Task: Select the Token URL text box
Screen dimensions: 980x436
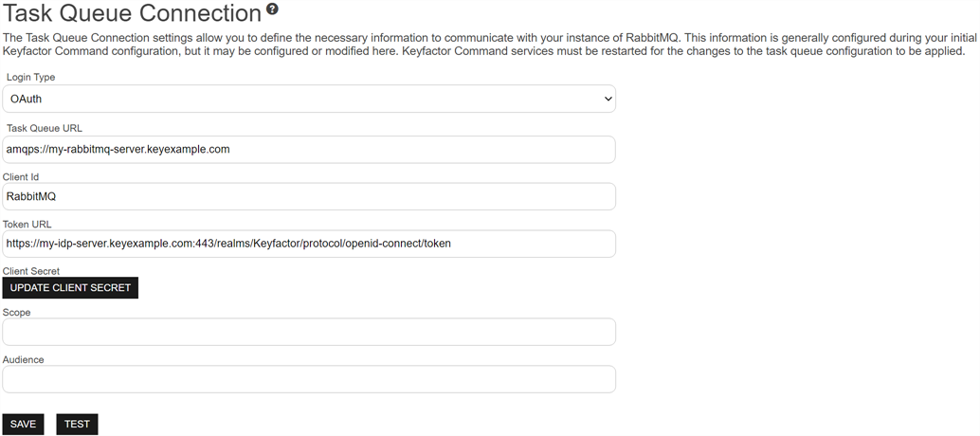Action: pos(309,244)
